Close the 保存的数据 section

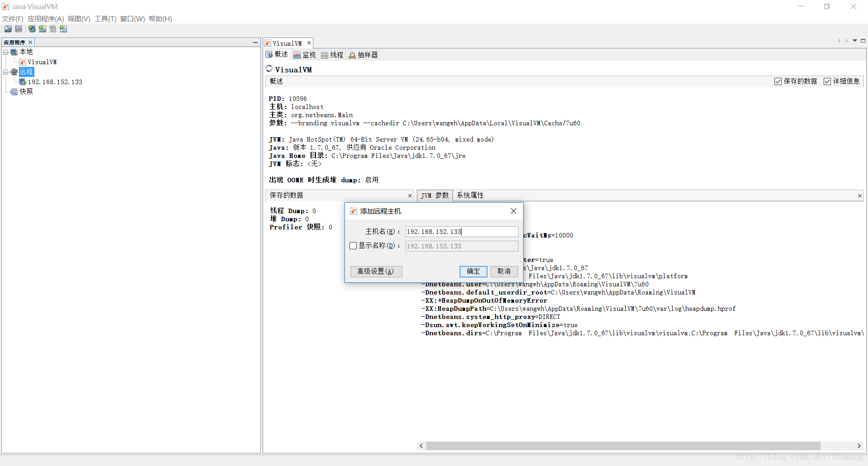tap(410, 196)
